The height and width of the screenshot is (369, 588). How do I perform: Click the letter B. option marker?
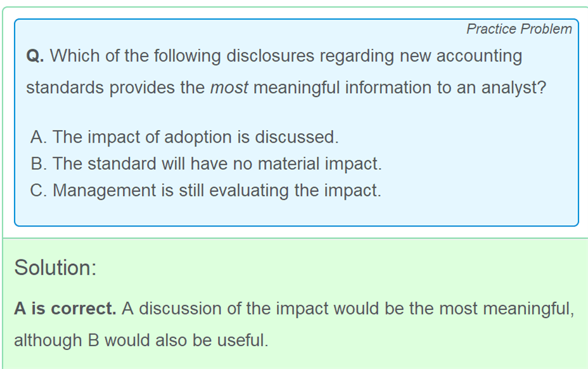point(39,164)
